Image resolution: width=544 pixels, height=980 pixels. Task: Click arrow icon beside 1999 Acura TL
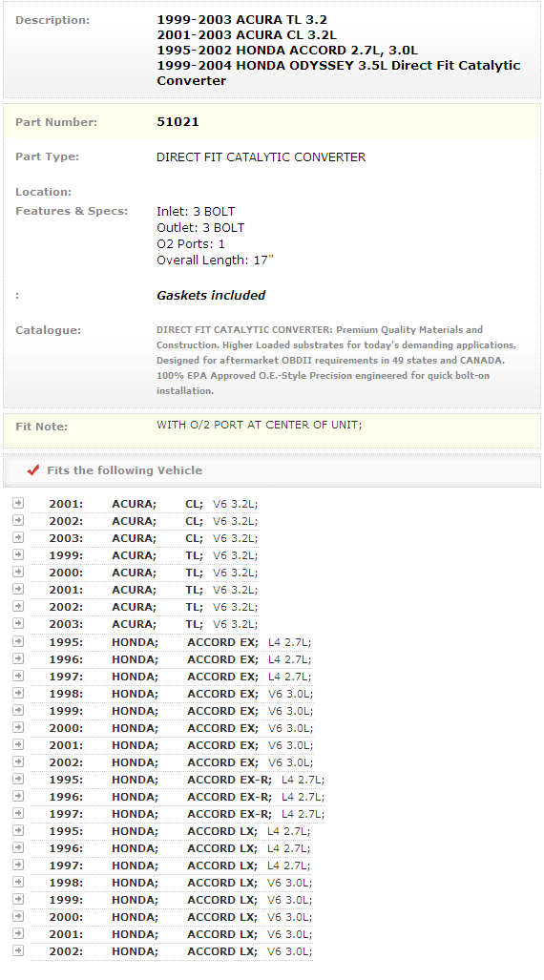pyautogui.click(x=18, y=554)
